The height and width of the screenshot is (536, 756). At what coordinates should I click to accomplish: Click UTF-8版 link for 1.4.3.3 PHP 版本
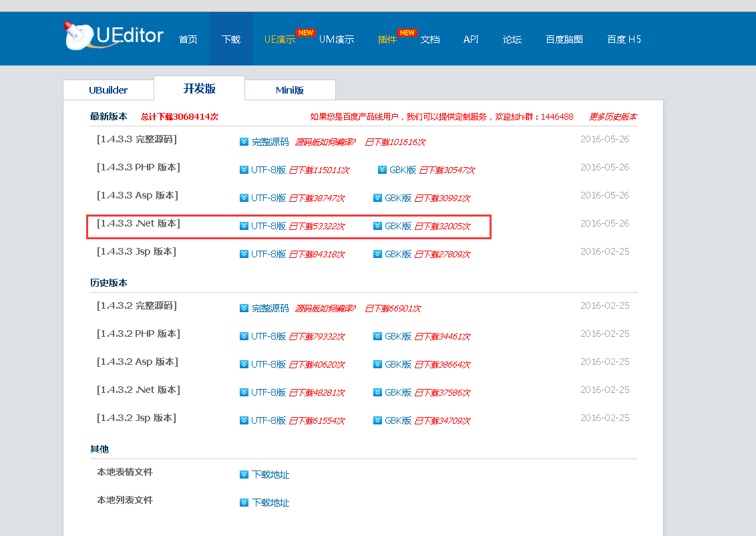pyautogui.click(x=268, y=170)
